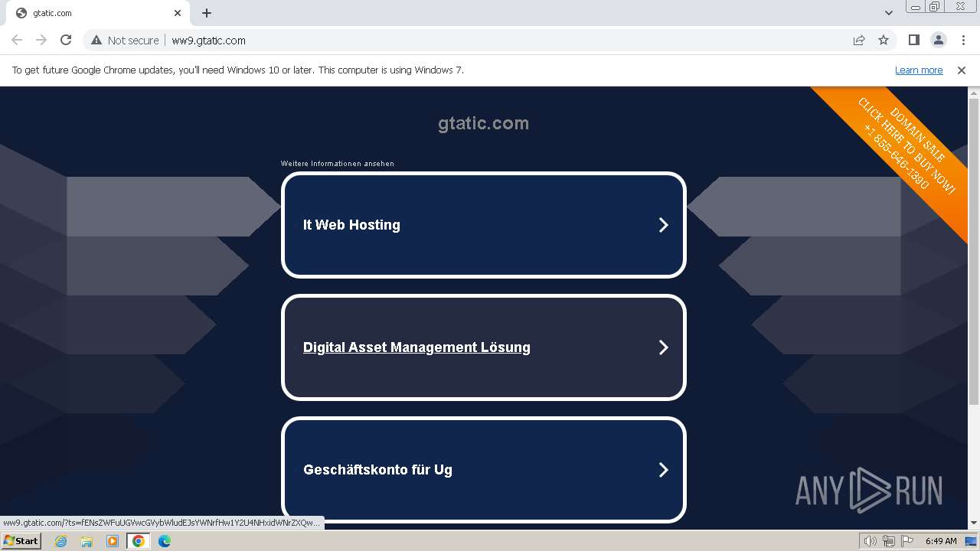This screenshot has height=551, width=980.
Task: Open the volume speaker tray icon
Action: (x=871, y=541)
